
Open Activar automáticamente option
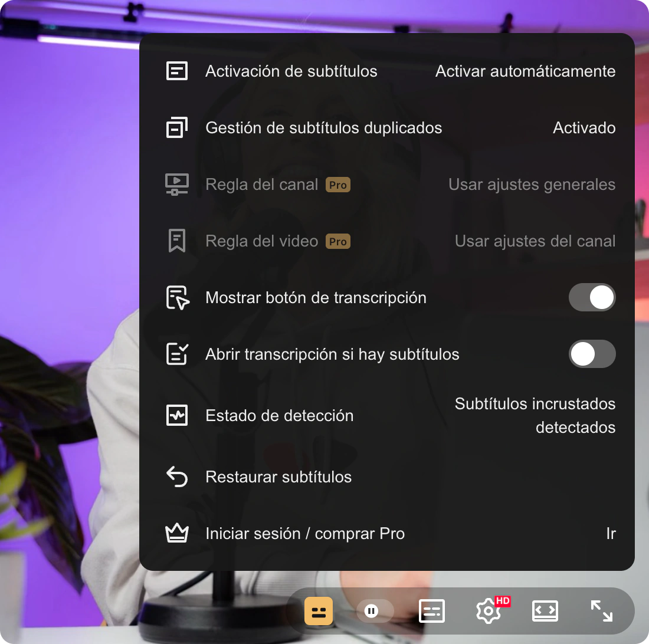tap(525, 71)
